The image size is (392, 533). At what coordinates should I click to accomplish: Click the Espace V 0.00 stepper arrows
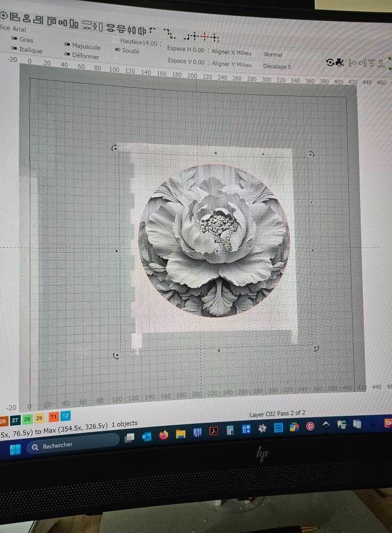click(x=208, y=62)
